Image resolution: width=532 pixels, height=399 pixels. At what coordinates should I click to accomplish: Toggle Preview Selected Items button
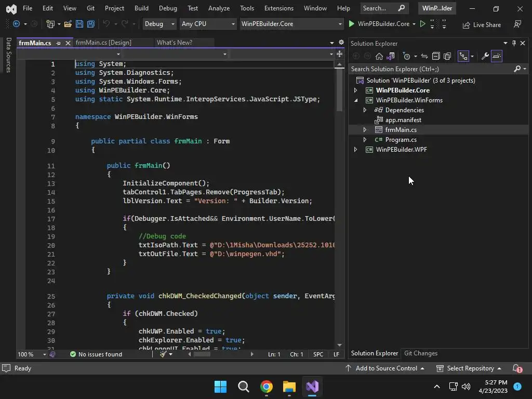point(496,56)
